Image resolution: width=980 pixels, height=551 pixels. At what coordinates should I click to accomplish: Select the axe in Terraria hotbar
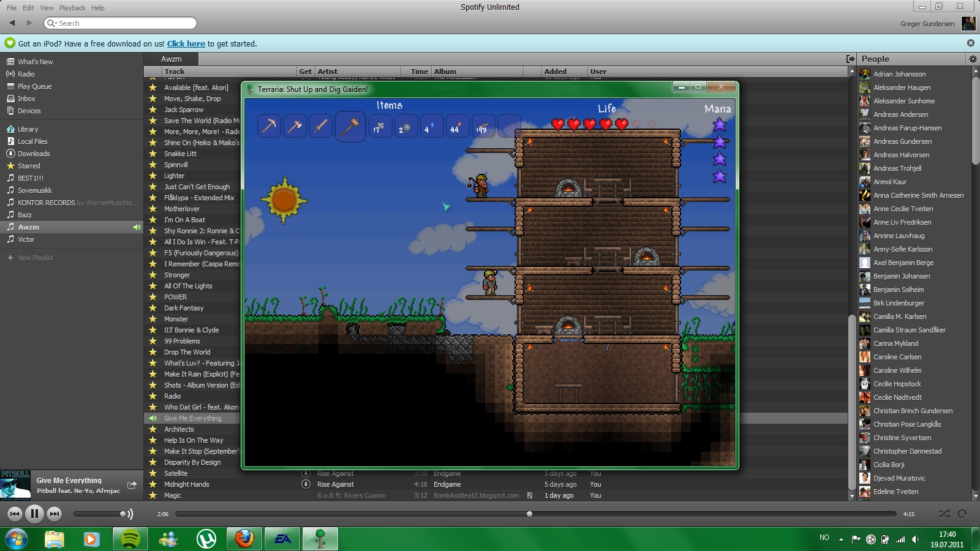[x=295, y=126]
